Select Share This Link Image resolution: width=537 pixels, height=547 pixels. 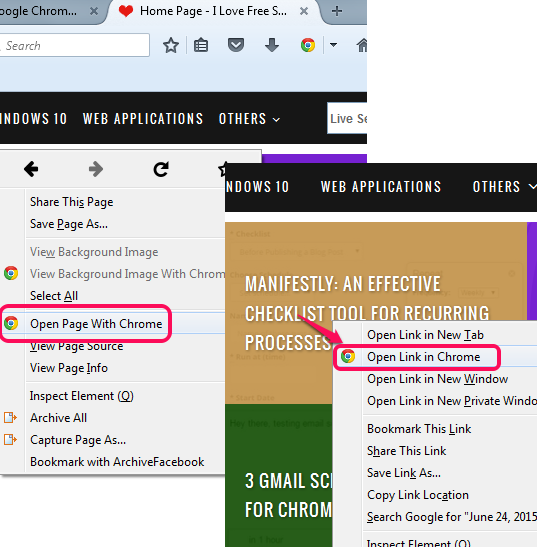[407, 451]
